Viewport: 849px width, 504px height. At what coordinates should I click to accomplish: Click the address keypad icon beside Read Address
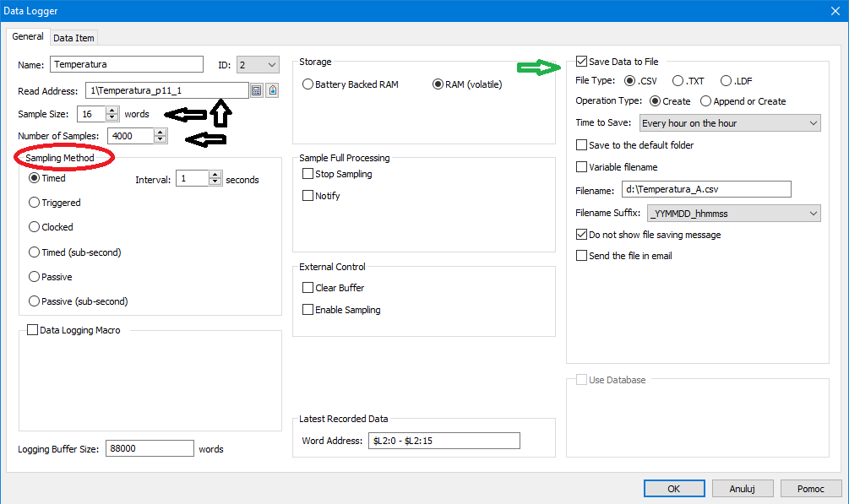(x=257, y=90)
